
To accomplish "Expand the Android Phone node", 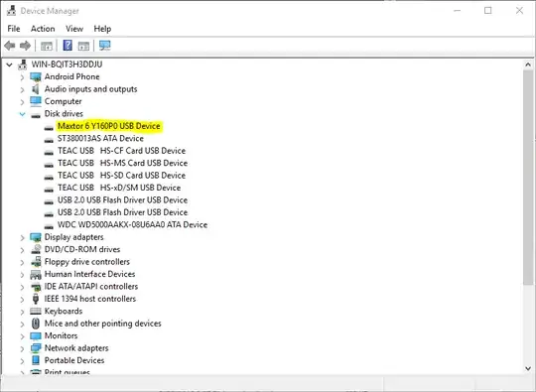I will coord(22,77).
